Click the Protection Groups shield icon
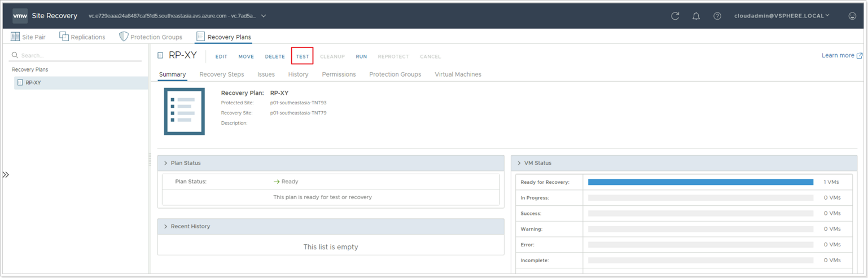Screen dimensions: 868x278 tap(124, 37)
